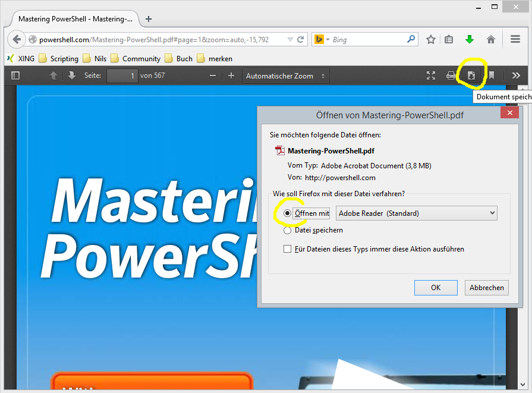The image size is (532, 393).
Task: Zoom out with the minus button
Action: [213, 76]
